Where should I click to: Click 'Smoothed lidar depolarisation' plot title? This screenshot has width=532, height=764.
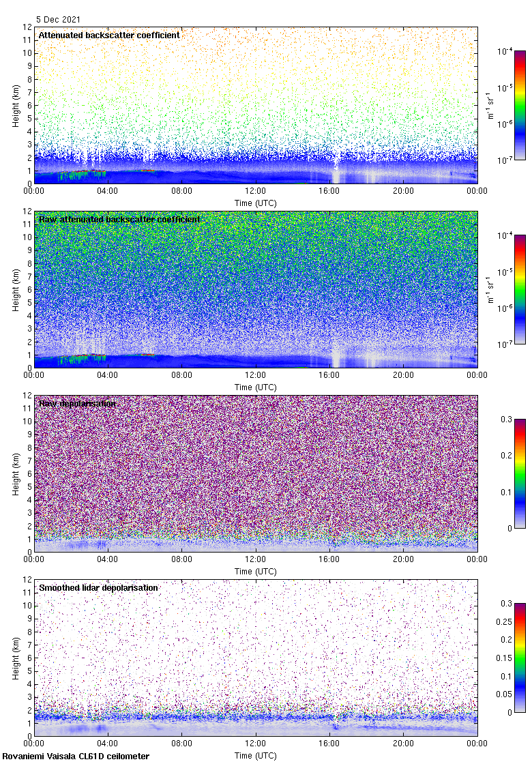(98, 587)
